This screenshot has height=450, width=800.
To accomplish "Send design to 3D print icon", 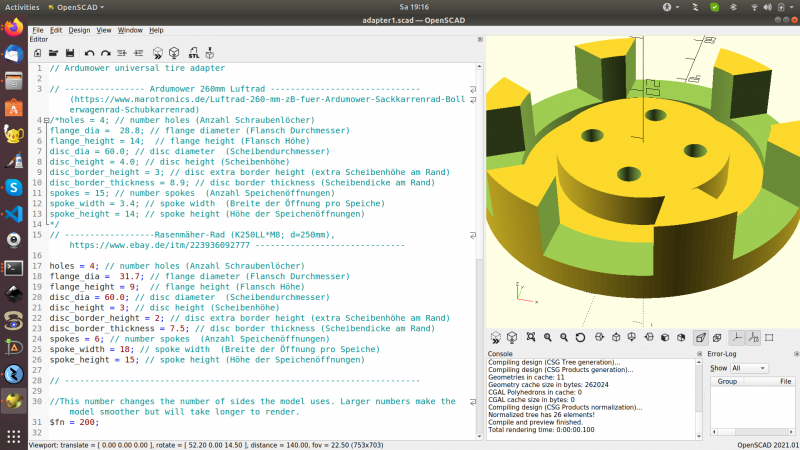I will pyautogui.click(x=210, y=53).
